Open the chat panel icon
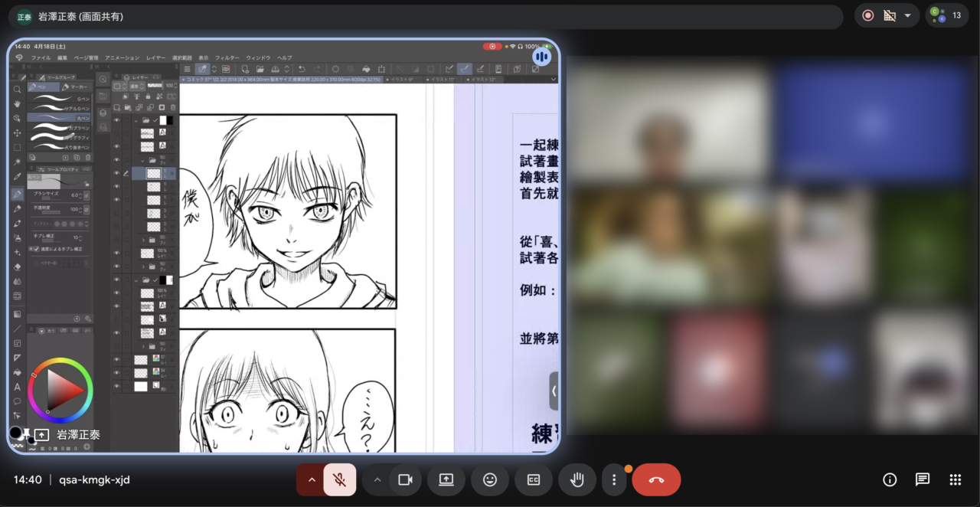This screenshot has width=980, height=507. pos(923,479)
